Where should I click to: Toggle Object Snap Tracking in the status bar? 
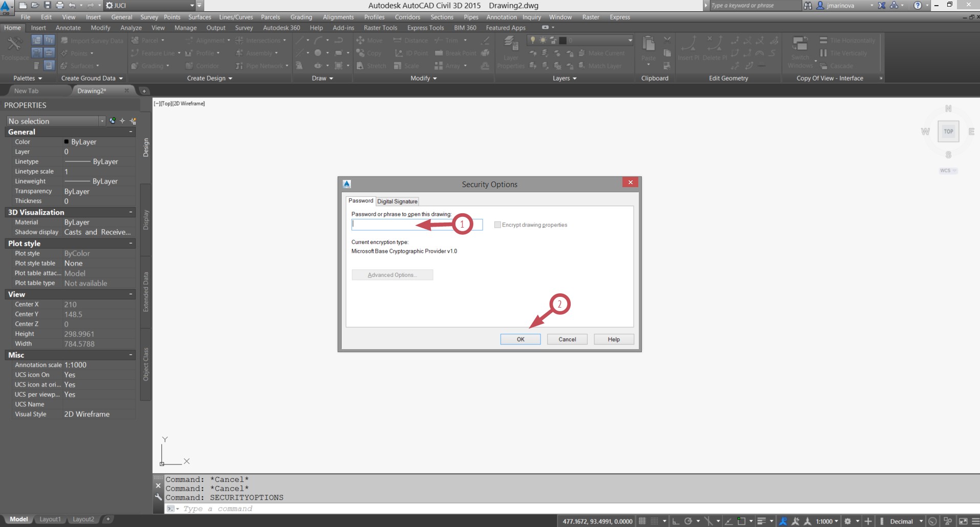tap(728, 521)
